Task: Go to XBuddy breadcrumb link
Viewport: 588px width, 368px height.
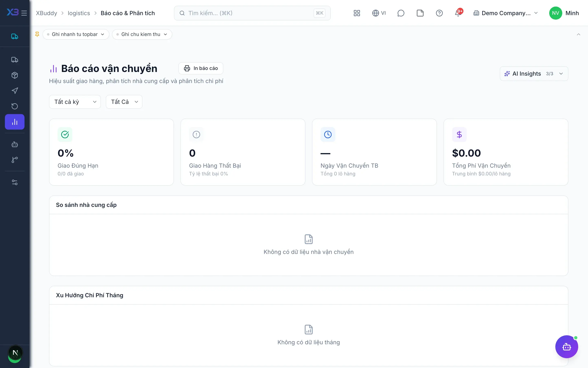Action: pyautogui.click(x=46, y=13)
